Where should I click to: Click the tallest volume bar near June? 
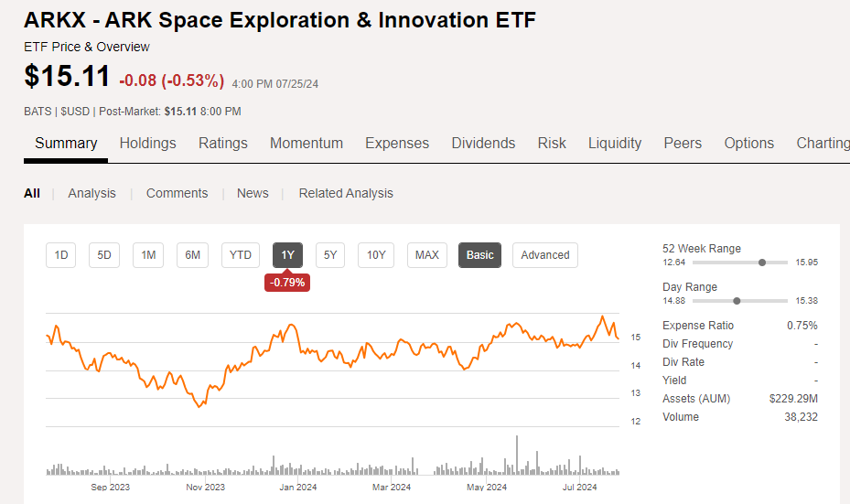click(x=517, y=456)
